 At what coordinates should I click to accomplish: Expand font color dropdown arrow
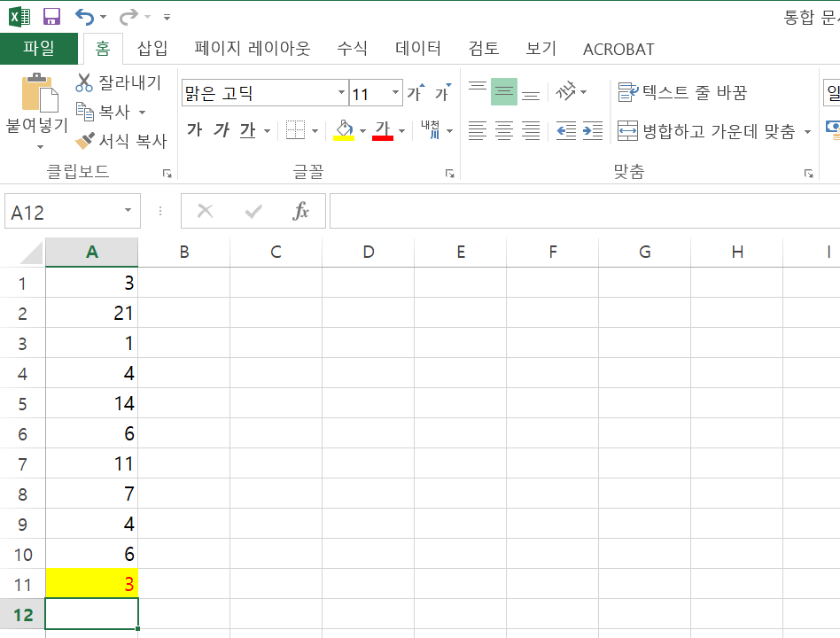[401, 131]
